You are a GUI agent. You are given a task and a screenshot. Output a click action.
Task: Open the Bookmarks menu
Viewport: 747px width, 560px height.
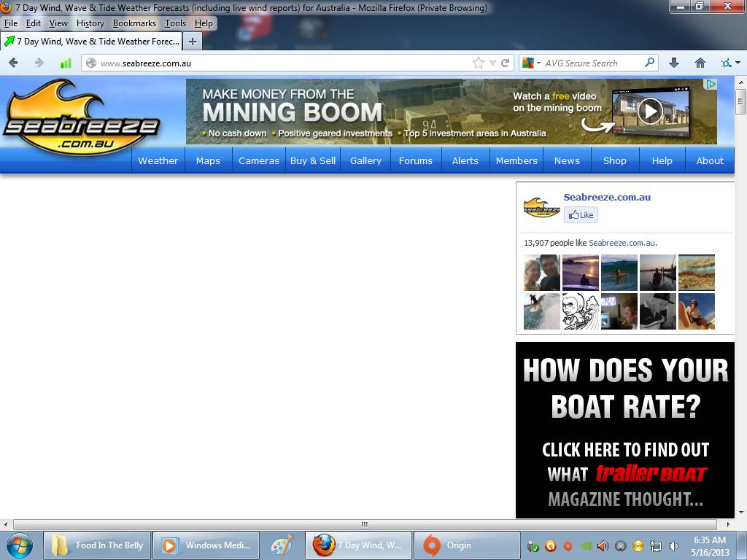point(134,23)
